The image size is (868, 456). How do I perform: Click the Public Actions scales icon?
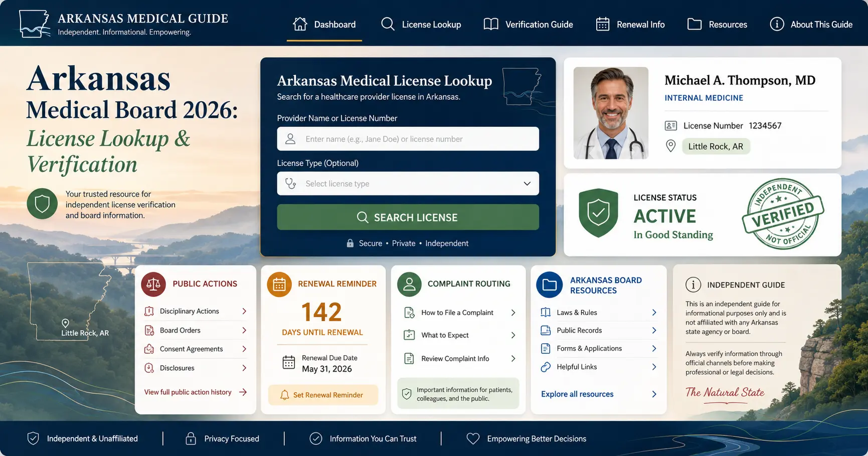153,284
